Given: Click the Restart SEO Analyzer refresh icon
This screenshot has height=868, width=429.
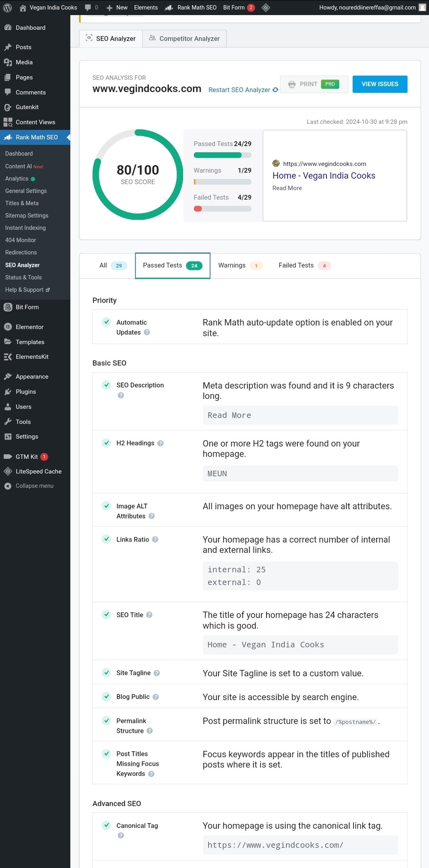Looking at the screenshot, I should point(275,90).
